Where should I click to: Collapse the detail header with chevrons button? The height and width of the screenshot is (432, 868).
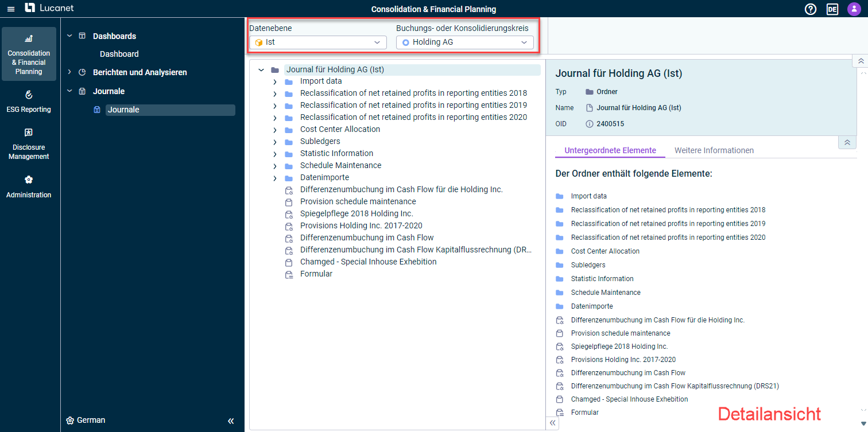(847, 142)
